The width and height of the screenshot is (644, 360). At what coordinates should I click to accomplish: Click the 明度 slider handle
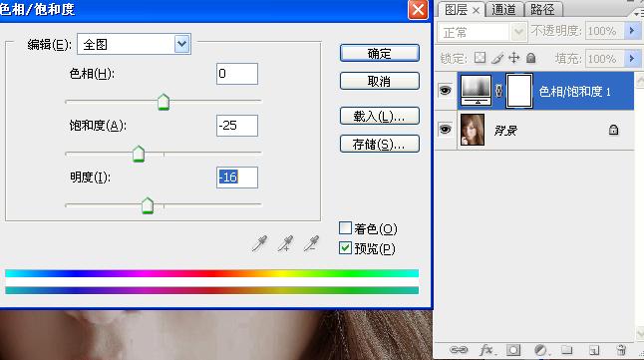coord(148,205)
